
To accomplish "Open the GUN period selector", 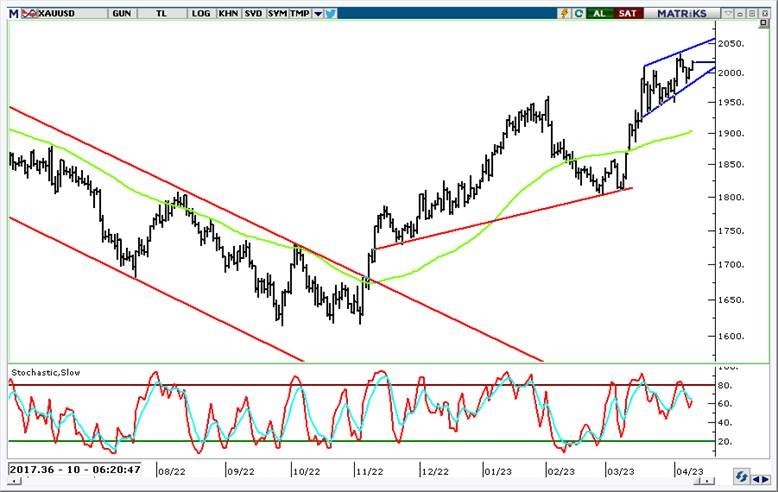I will pos(122,13).
